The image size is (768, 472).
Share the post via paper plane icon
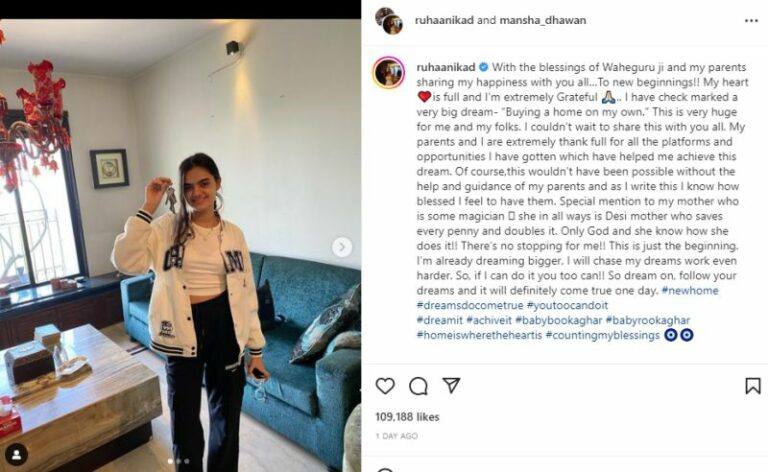pyautogui.click(x=451, y=385)
